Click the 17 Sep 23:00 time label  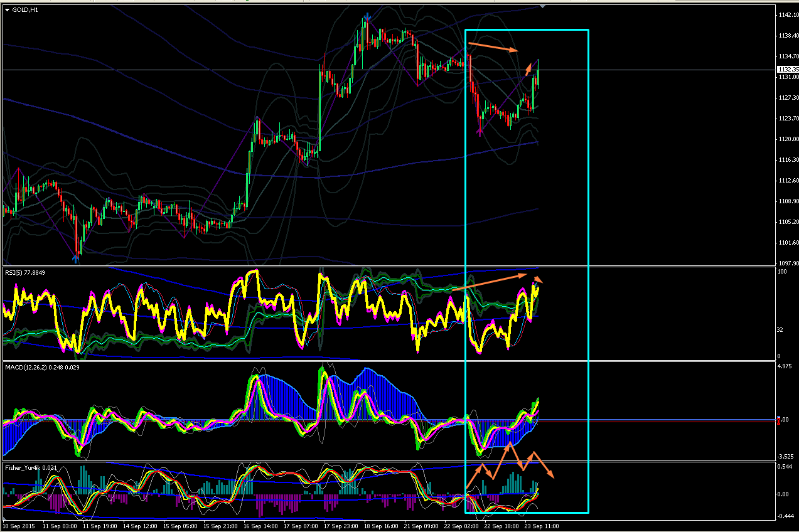point(340,526)
